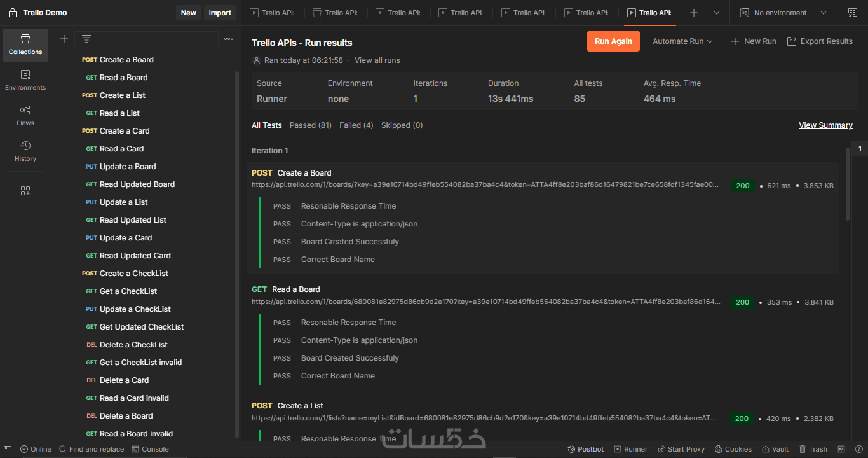Click the filter icon in the collections search
The height and width of the screenshot is (458, 868).
(x=86, y=39)
